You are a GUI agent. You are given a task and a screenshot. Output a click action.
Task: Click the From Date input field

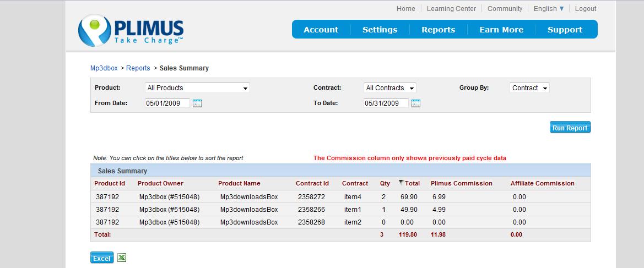pyautogui.click(x=167, y=103)
